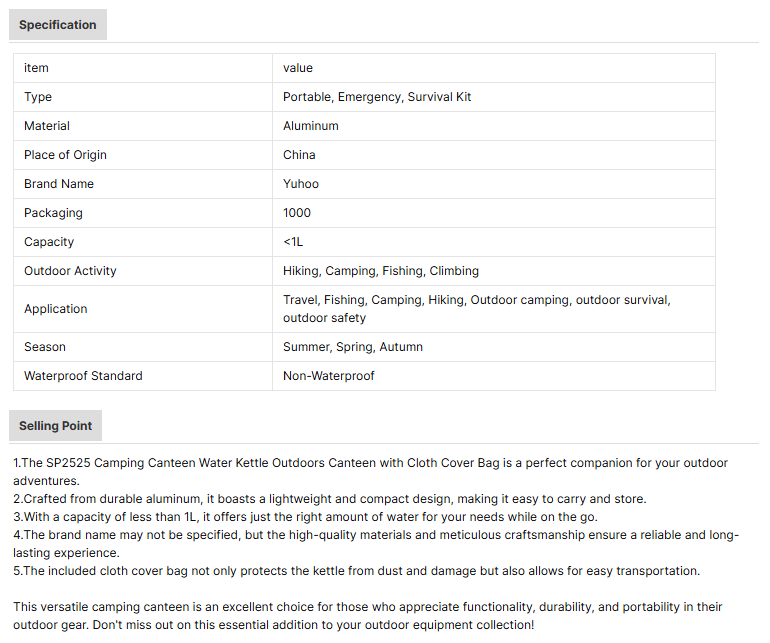The width and height of the screenshot is (770, 643).
Task: Click the "item" header cell
Action: (x=37, y=68)
